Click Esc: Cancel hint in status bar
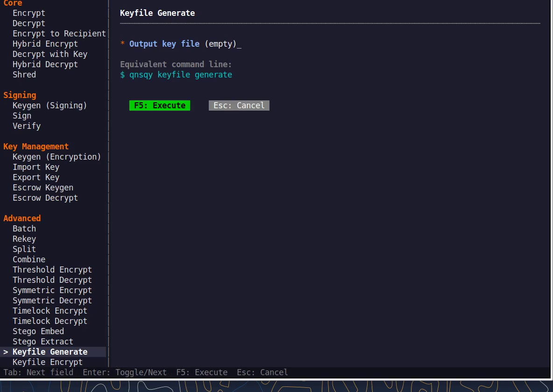This screenshot has width=553, height=392. pyautogui.click(x=262, y=372)
